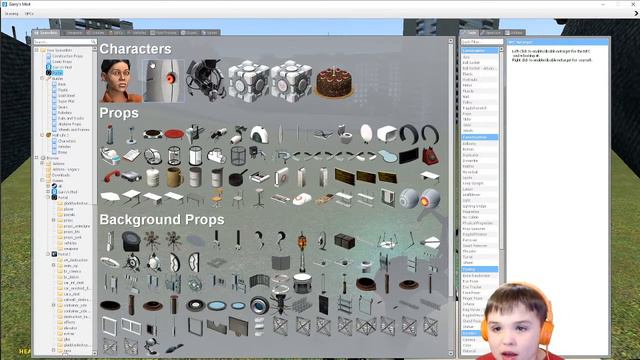This screenshot has height=360, width=640.
Task: Spawn the red radio prop
Action: [430, 156]
